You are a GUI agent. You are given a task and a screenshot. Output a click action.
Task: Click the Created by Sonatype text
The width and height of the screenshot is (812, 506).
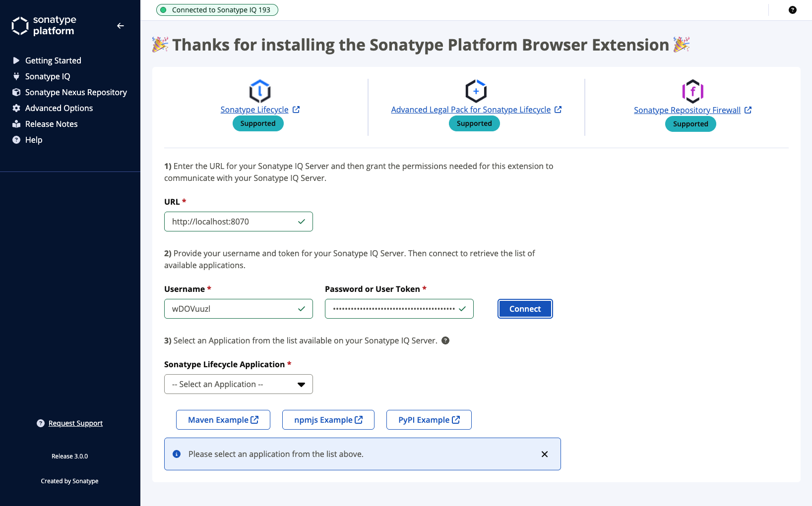[x=69, y=481]
